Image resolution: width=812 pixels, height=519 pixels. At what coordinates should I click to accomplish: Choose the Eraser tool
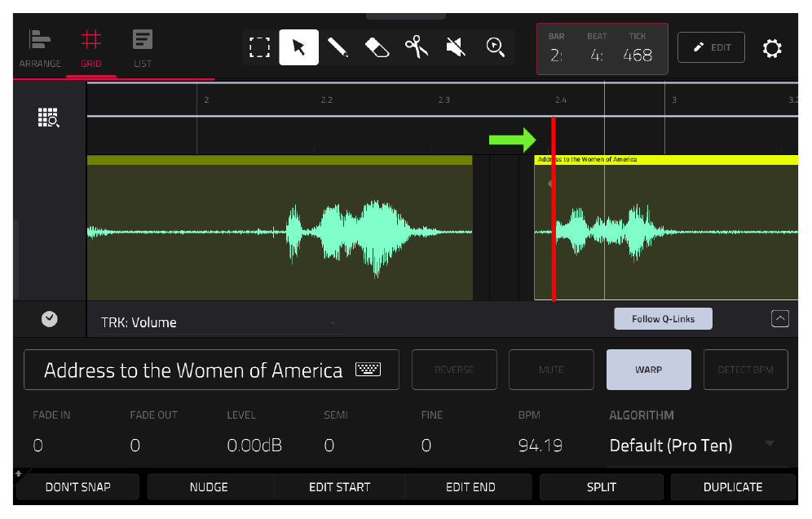[377, 47]
